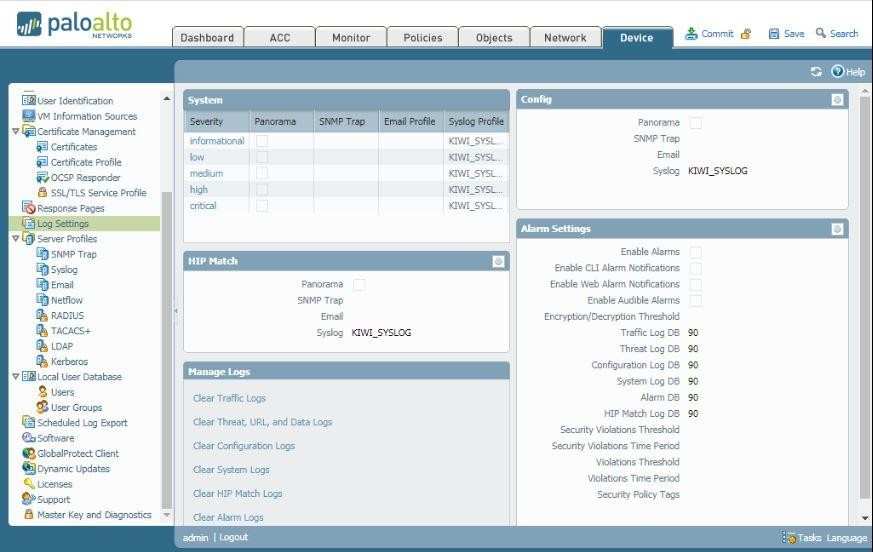
Task: Click the refresh icon beside Help
Action: (816, 72)
